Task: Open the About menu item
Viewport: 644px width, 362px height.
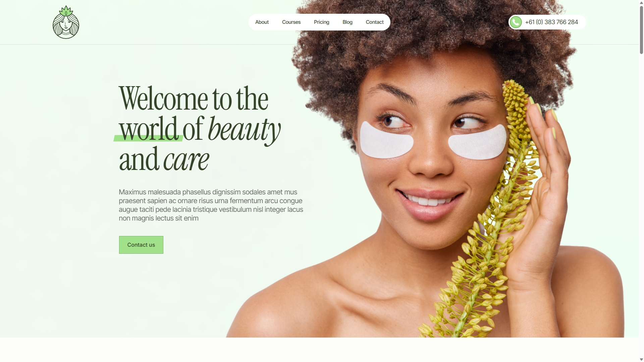Action: coord(262,22)
